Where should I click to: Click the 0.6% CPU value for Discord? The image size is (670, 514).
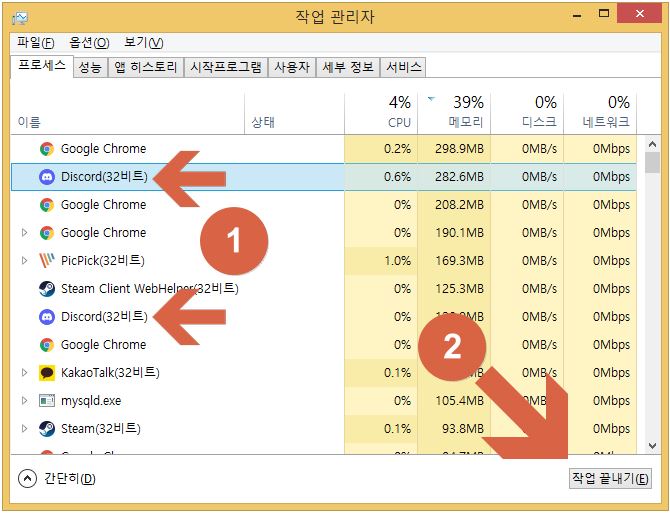pyautogui.click(x=397, y=176)
